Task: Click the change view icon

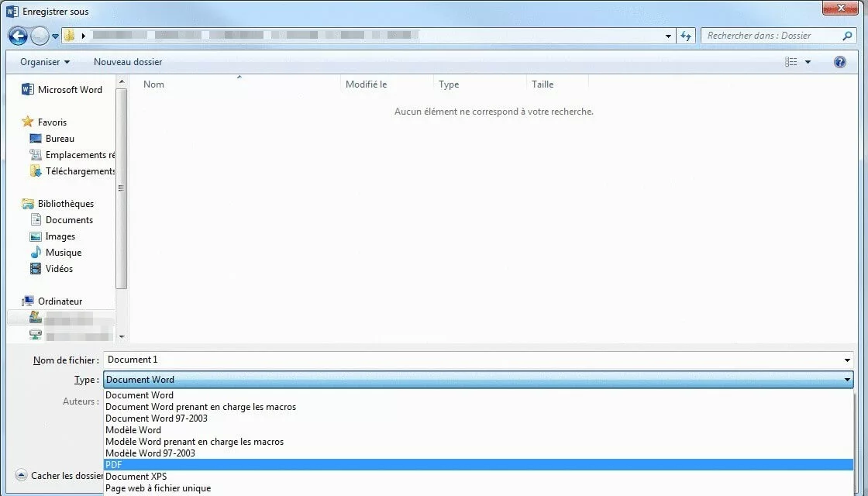Action: pos(791,62)
